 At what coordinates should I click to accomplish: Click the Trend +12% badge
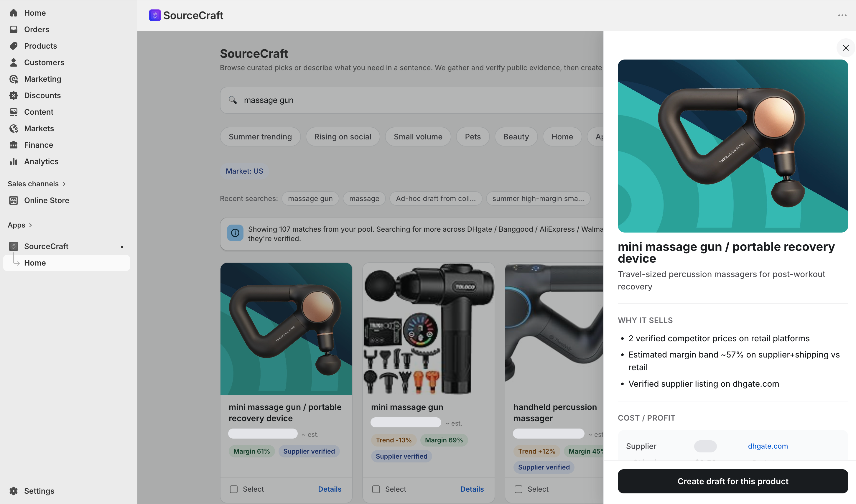(536, 451)
